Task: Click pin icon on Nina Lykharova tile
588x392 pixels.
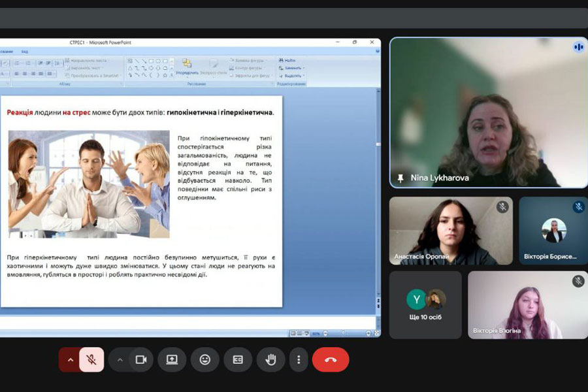Action: pos(400,178)
